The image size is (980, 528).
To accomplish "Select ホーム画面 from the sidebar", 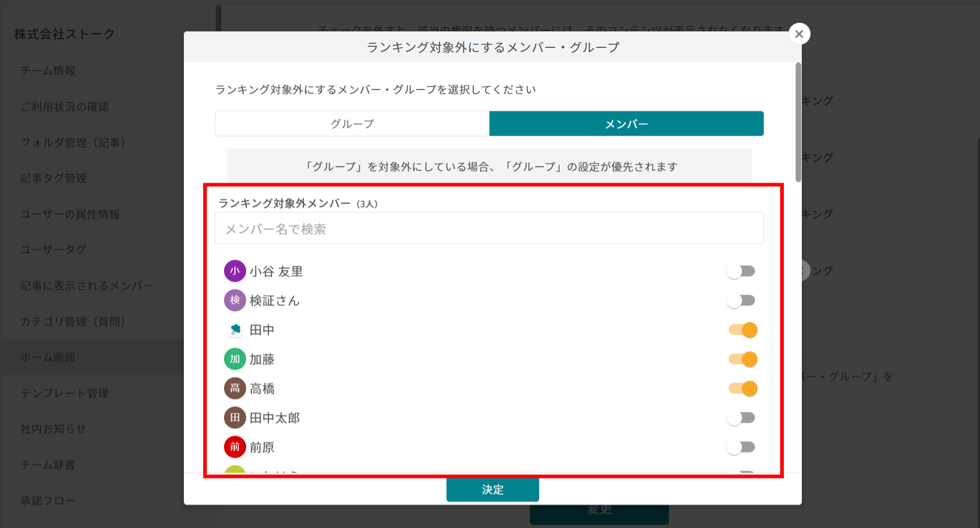I will [x=48, y=357].
